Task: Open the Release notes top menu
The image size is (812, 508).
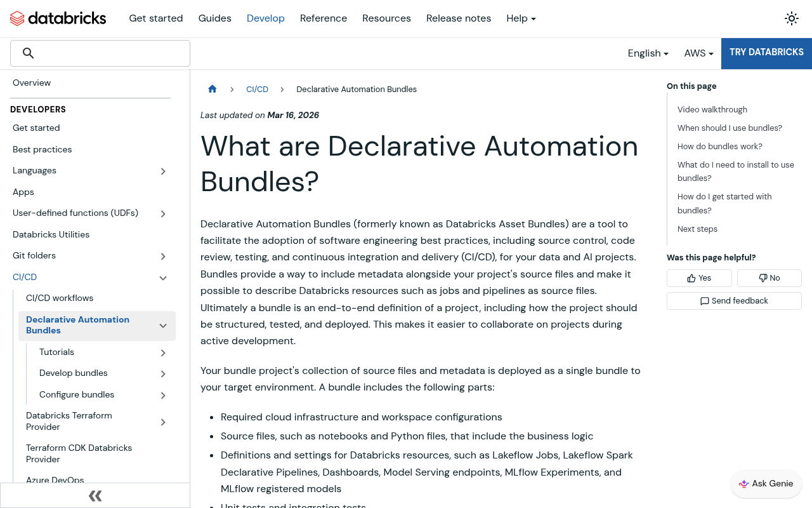Action: click(459, 18)
